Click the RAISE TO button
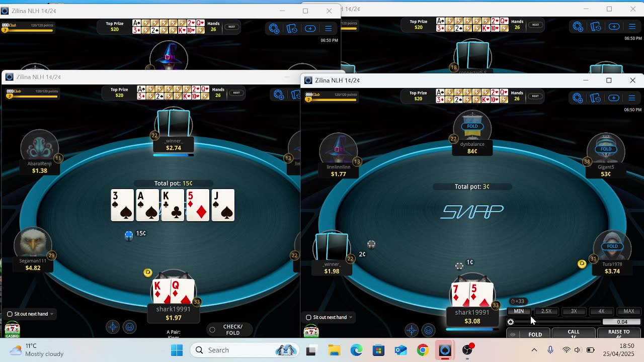This screenshot has width=644, height=362. coord(619,333)
